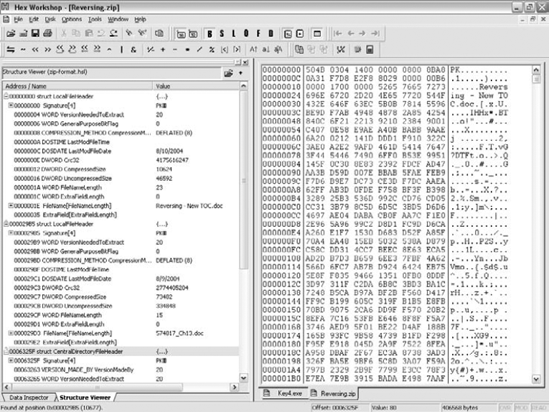This screenshot has height=412, width=549.
Task: Toggle the full-window view button
Action: [317, 34]
